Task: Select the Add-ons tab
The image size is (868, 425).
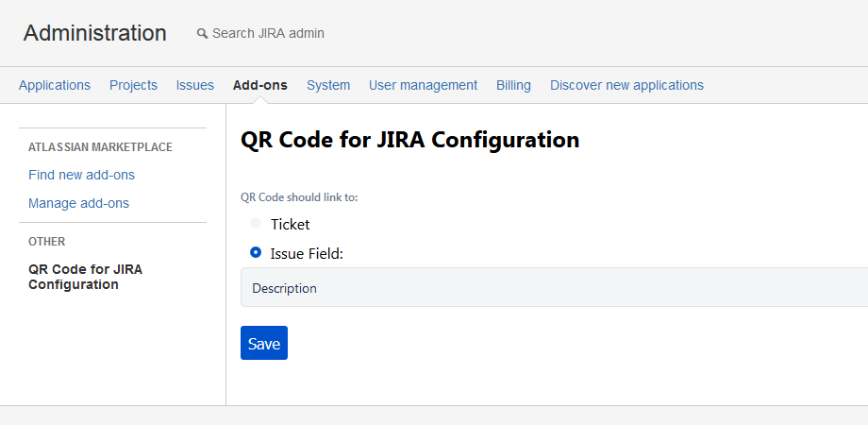Action: point(260,85)
